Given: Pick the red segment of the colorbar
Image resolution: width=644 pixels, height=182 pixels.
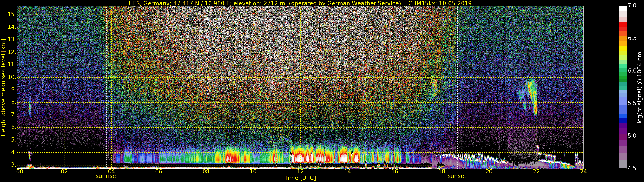Looking at the screenshot, I should [623, 26].
